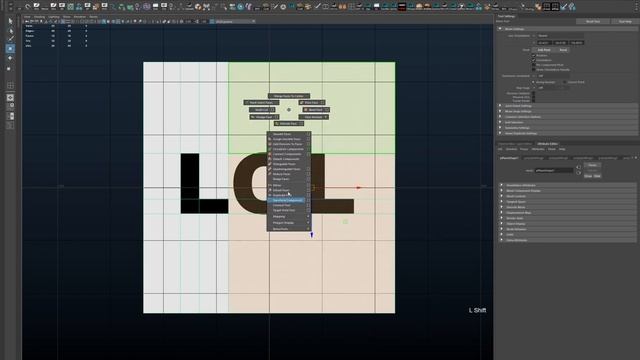
Task: Activate the highlighted Move tool
Action: click(x=10, y=49)
